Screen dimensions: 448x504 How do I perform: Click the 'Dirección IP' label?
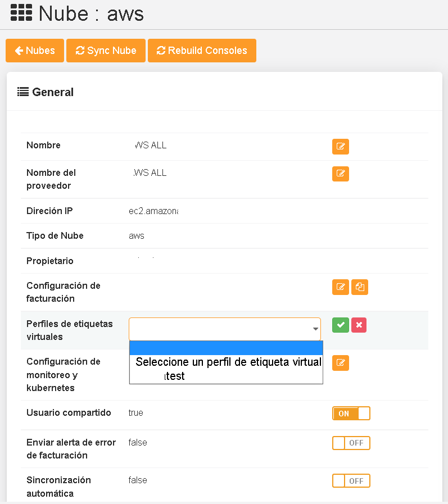49,211
